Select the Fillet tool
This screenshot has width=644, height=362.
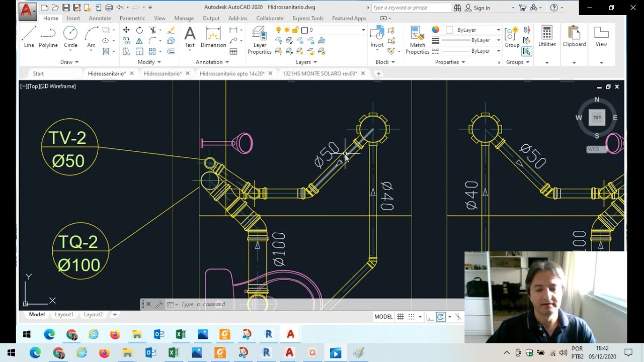(x=153, y=41)
